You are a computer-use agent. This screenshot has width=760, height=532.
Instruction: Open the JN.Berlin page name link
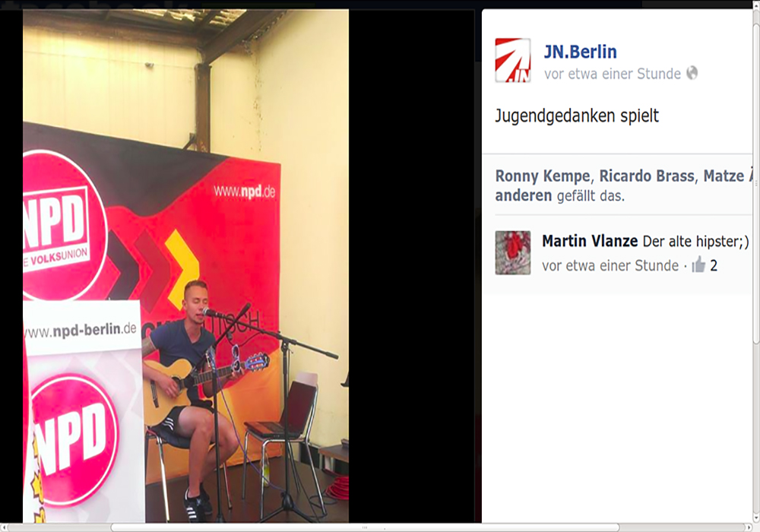click(580, 52)
